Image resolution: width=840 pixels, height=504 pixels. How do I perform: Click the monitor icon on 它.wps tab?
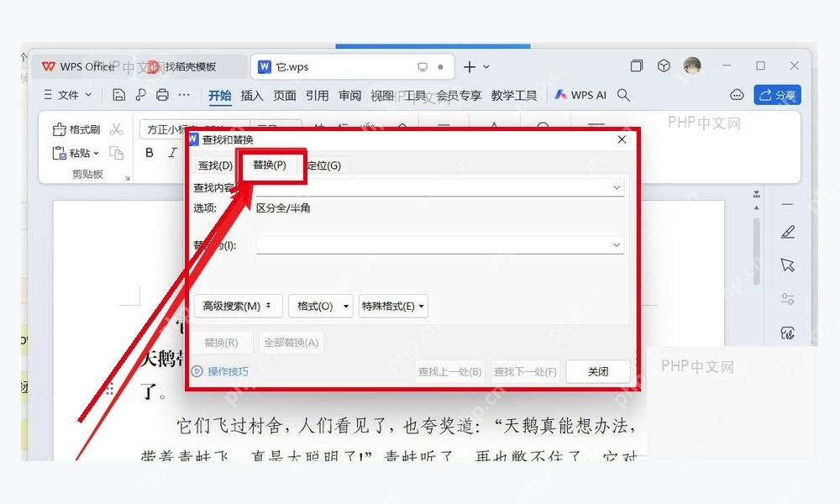point(423,67)
